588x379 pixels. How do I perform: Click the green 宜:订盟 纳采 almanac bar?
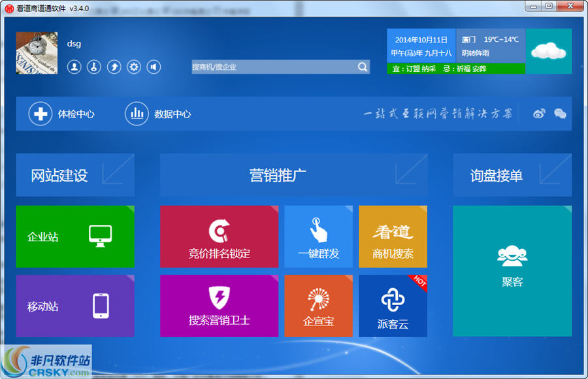(456, 69)
